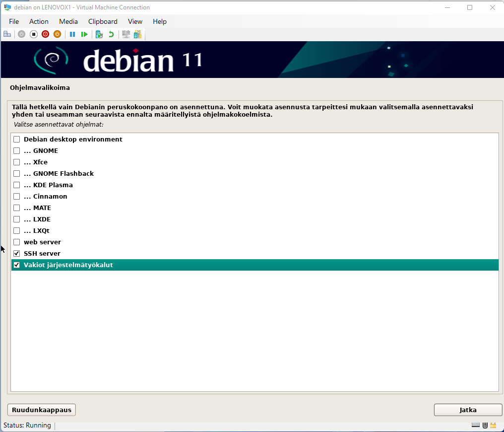Open the Action menu
This screenshot has width=504, height=432.
coord(39,21)
